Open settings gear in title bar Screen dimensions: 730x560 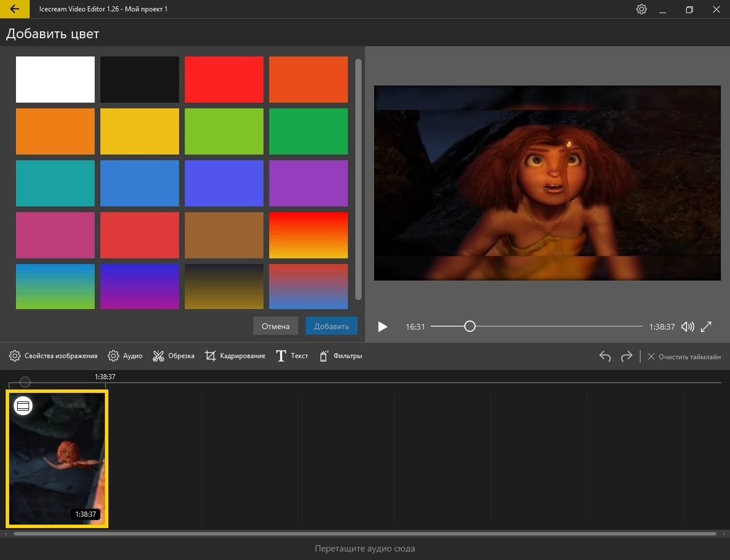point(642,9)
